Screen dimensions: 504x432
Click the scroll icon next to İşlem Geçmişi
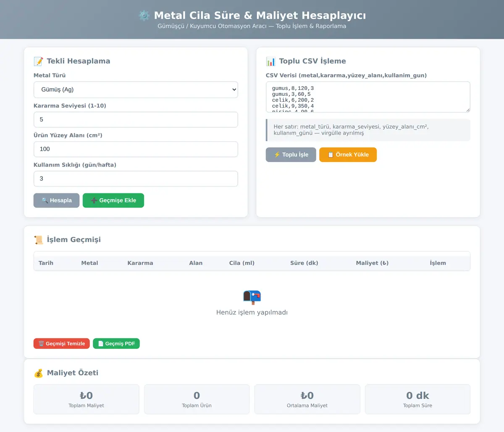coord(38,240)
